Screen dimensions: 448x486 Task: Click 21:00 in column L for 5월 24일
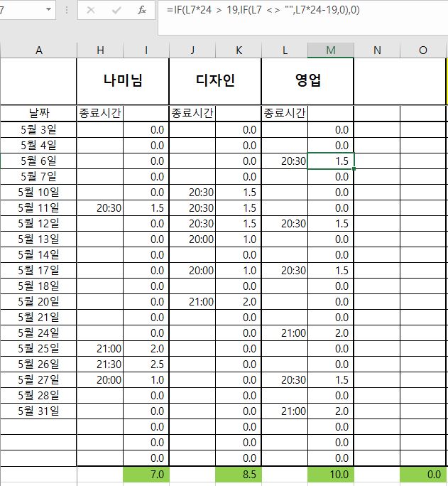pos(285,333)
